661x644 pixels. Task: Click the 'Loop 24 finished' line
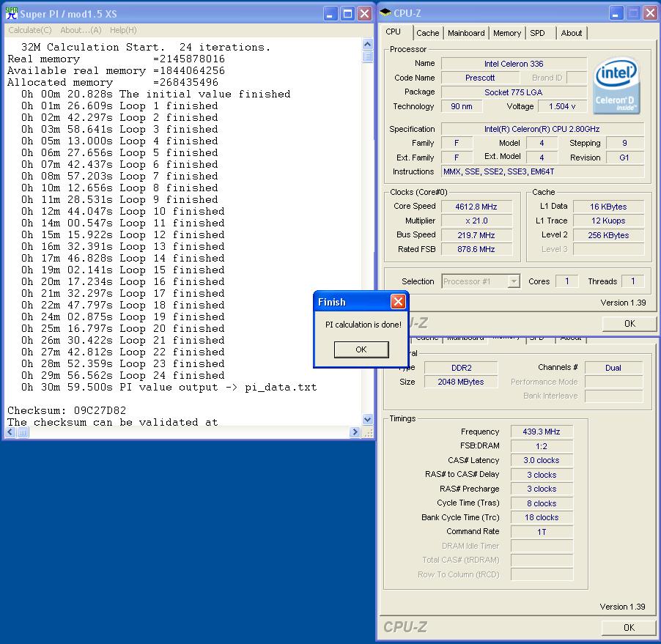(122, 376)
